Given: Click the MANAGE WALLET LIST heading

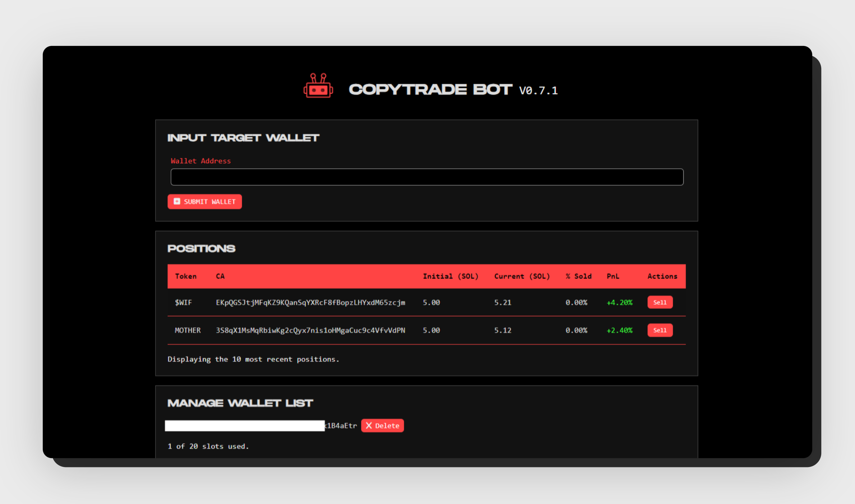Looking at the screenshot, I should [x=240, y=403].
